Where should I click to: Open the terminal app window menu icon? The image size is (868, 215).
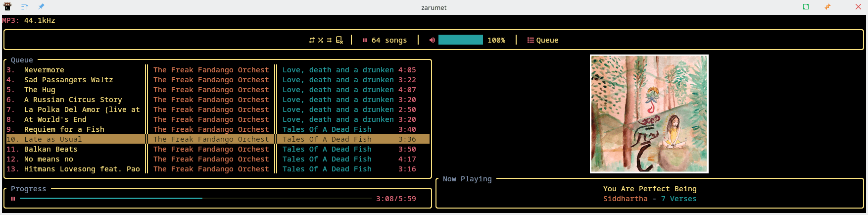(7, 7)
